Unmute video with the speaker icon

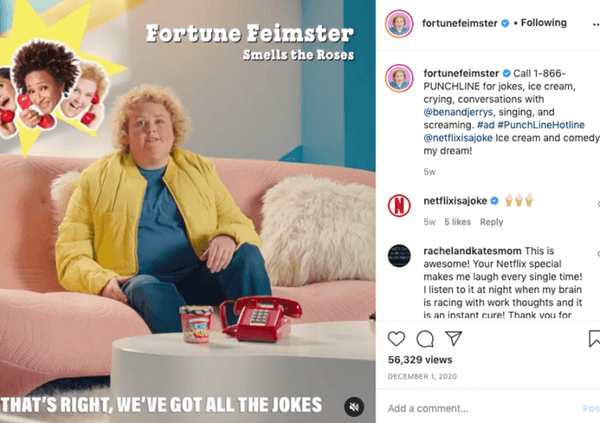click(x=354, y=407)
